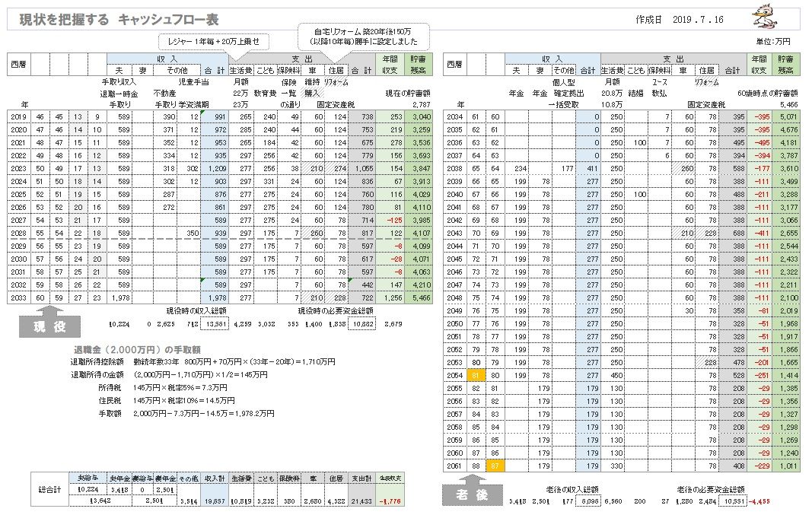Click the 老後の収入総額 label
This screenshot has height=515, width=812.
[x=572, y=489]
